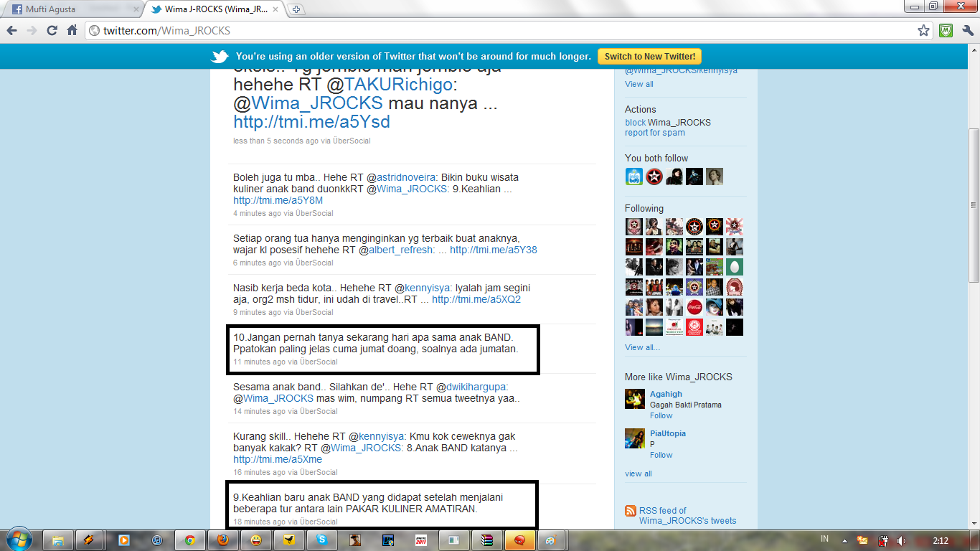This screenshot has height=551, width=980.
Task: Open the yellow bird taskbar app
Action: [x=288, y=540]
